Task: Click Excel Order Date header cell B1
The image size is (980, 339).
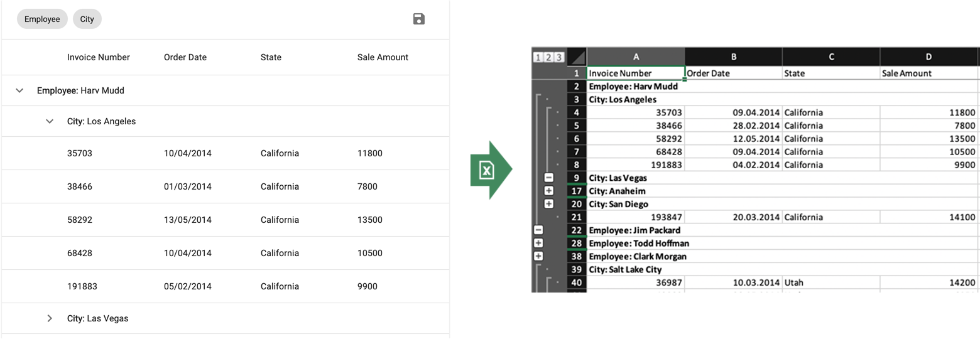Action: point(734,73)
